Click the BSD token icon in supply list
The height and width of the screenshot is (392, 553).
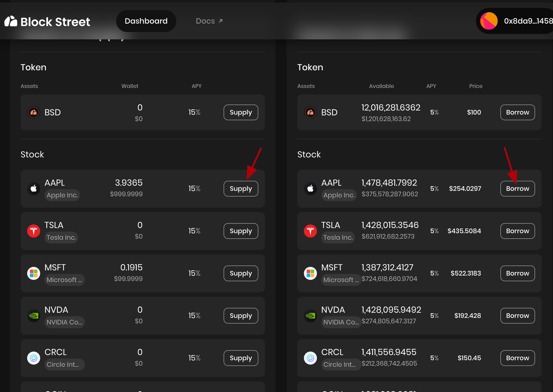coord(34,112)
